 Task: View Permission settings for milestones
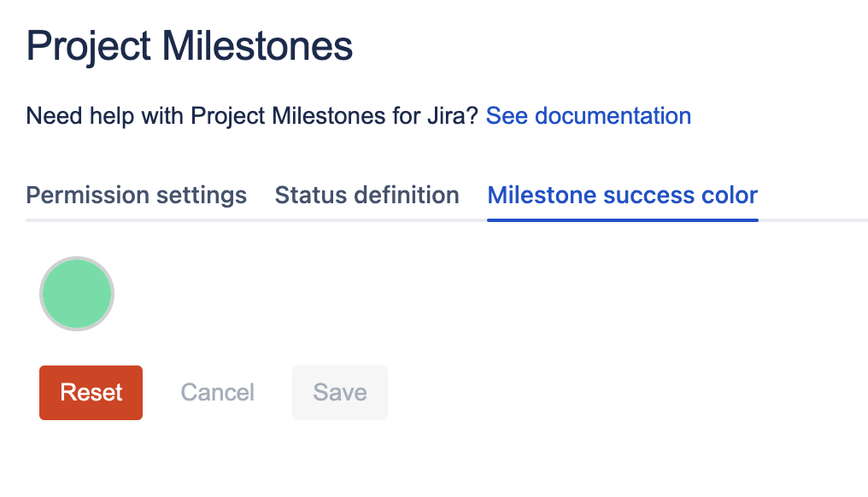pyautogui.click(x=136, y=196)
